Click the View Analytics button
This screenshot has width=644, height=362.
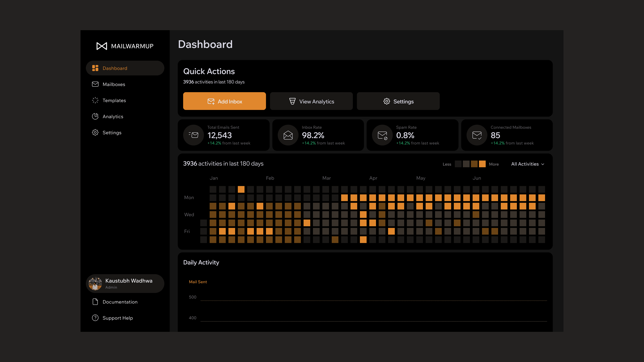[311, 101]
